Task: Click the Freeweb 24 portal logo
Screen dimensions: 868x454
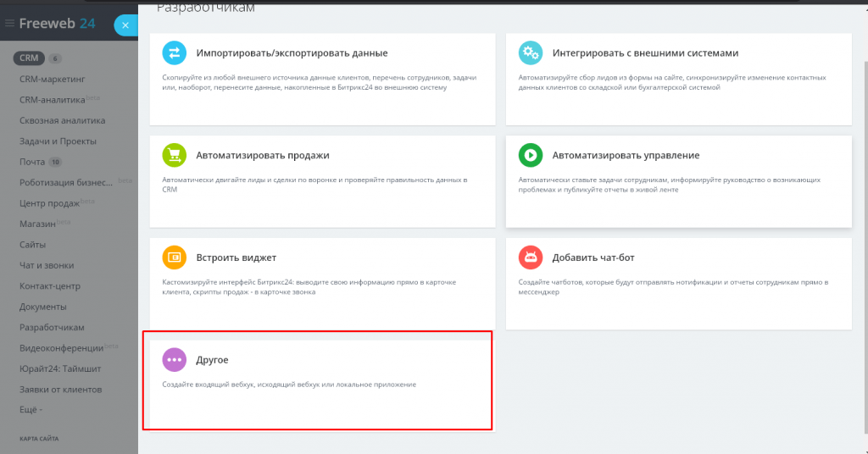Action: pyautogui.click(x=57, y=24)
